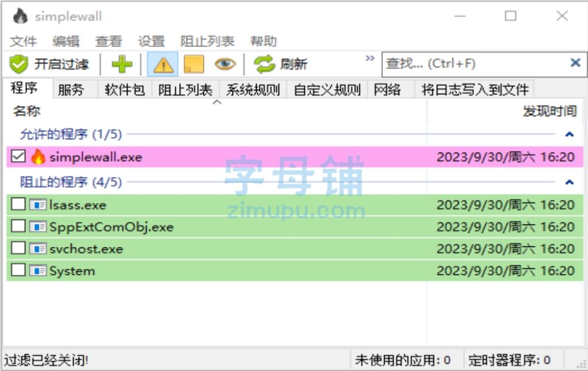Viewport: 588px width, 371px height.
Task: Collapse the 允许的程序 group chevron
Action: [x=570, y=134]
